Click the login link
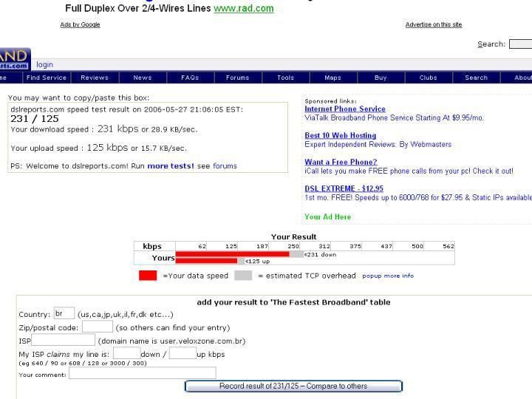Screen dimensions: 532x399 point(44,65)
